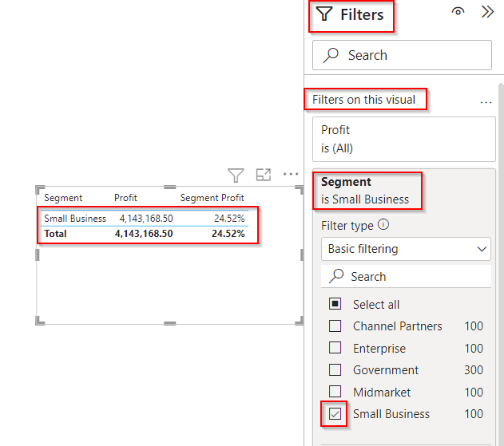Image resolution: width=504 pixels, height=446 pixels.
Task: Click the Segment column header in table
Action: [x=63, y=198]
